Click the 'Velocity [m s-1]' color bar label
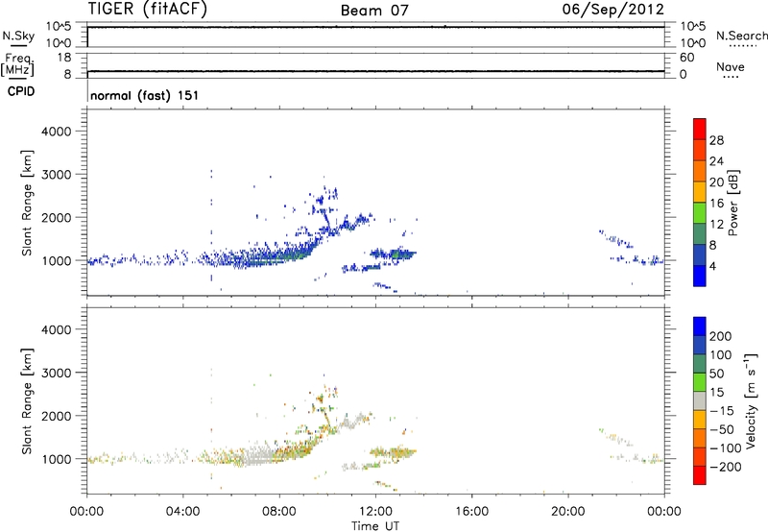Viewport: 768px width, 532px height. 752,400
